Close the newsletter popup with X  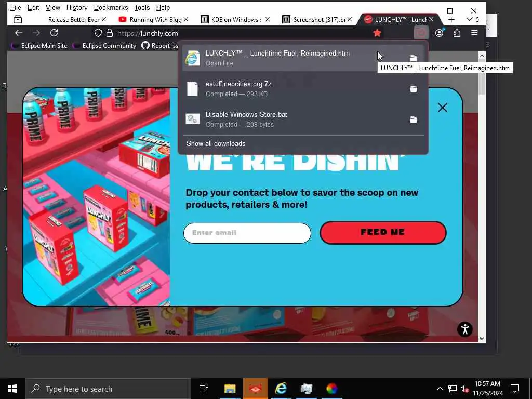(443, 108)
